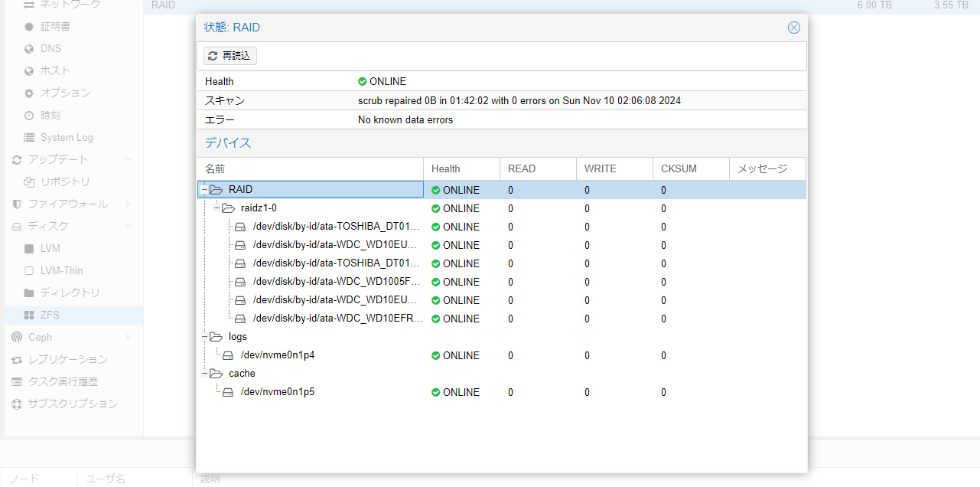Open the ネットワーク network settings icon
The image size is (980, 487).
click(29, 5)
